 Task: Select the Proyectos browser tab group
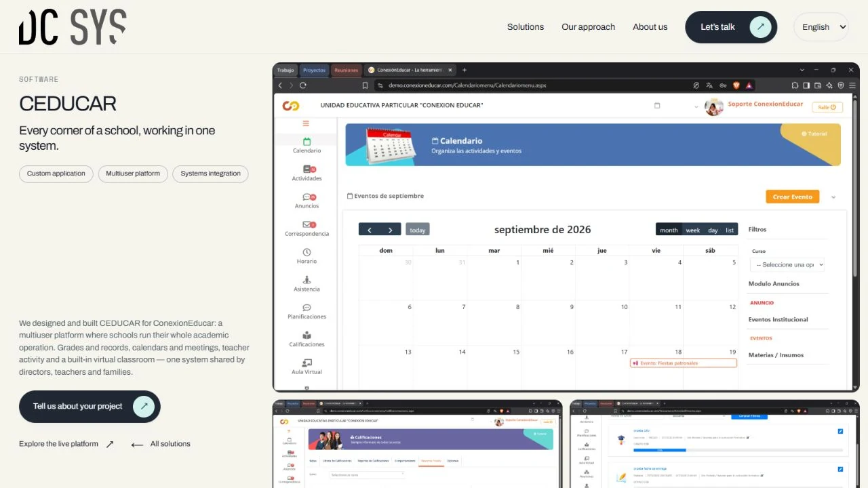[x=314, y=70]
